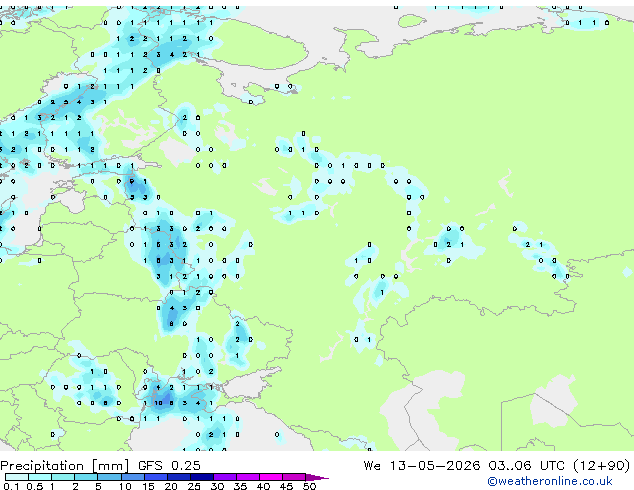Click the '25' legend scale label
This screenshot has width=634, height=490.
[x=194, y=486]
